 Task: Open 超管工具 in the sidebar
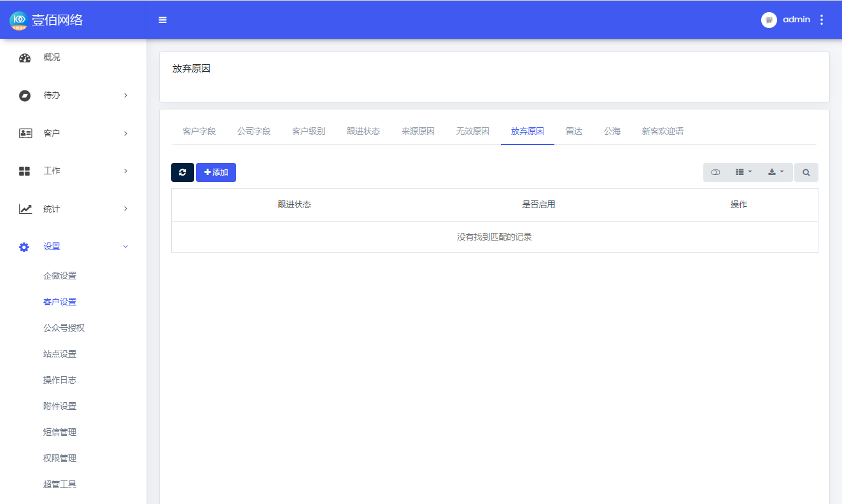point(60,484)
